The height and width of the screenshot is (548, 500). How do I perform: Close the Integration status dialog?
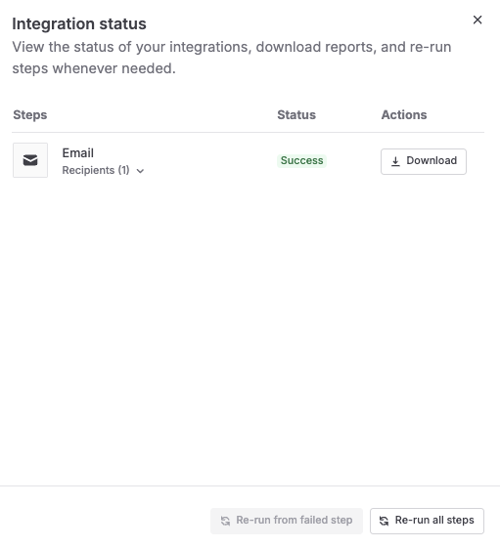tap(477, 20)
